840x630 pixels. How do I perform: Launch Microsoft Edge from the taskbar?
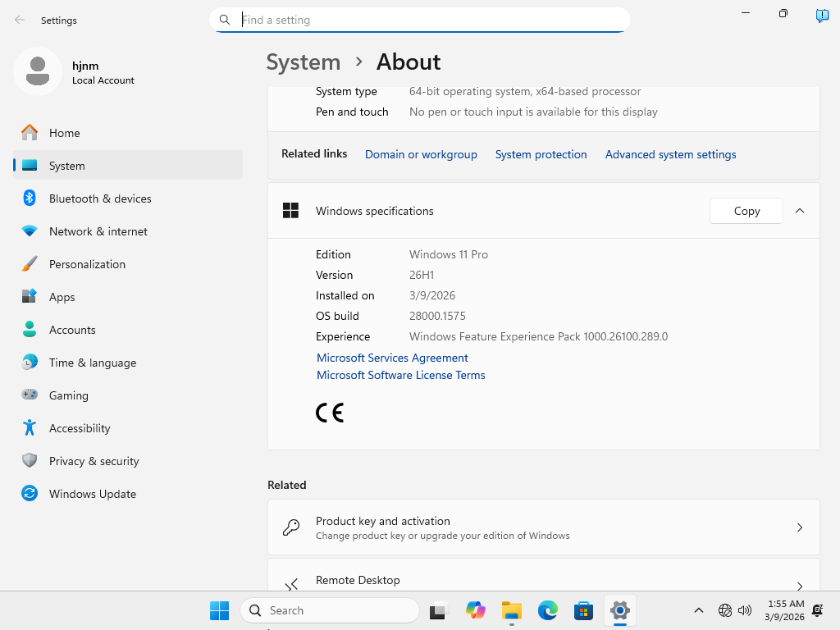pyautogui.click(x=547, y=610)
